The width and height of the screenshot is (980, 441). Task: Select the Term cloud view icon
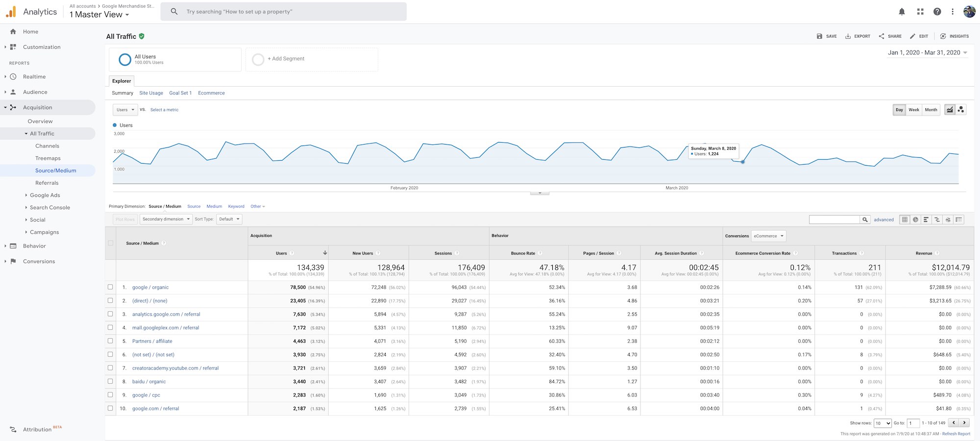tap(948, 220)
